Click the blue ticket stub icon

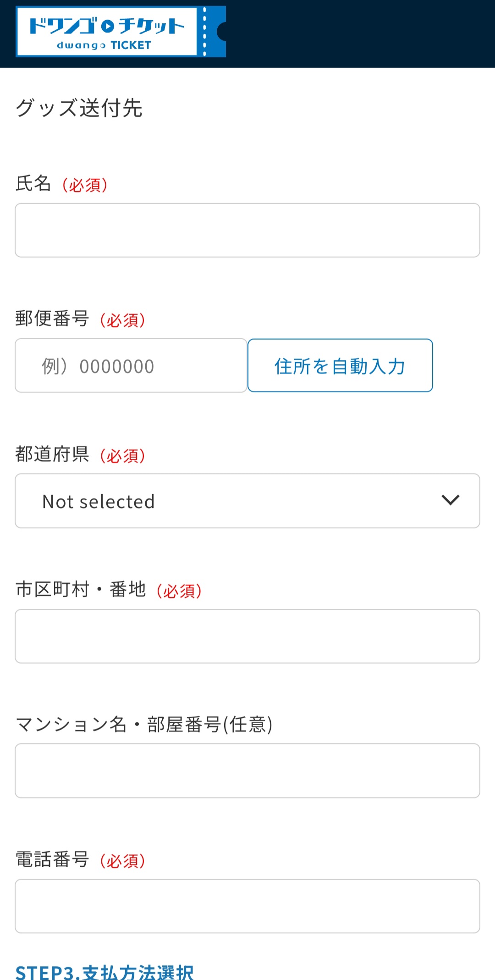[x=213, y=32]
